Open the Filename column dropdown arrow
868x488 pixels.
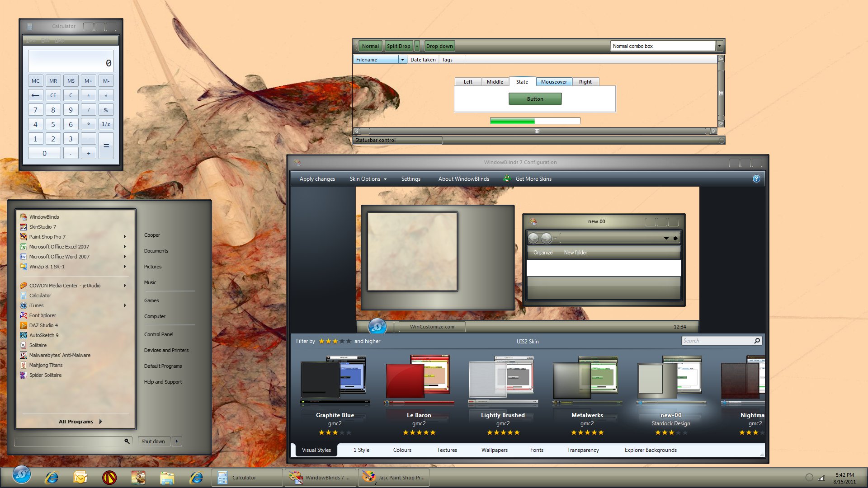click(x=402, y=60)
